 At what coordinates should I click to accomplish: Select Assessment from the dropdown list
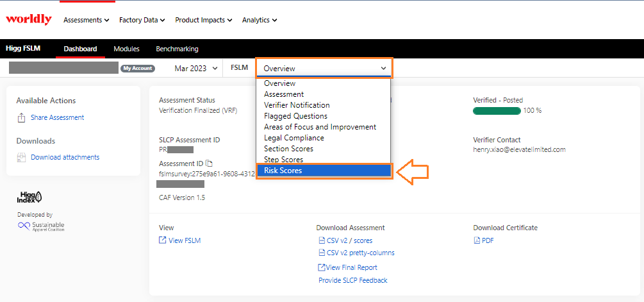tap(324, 94)
